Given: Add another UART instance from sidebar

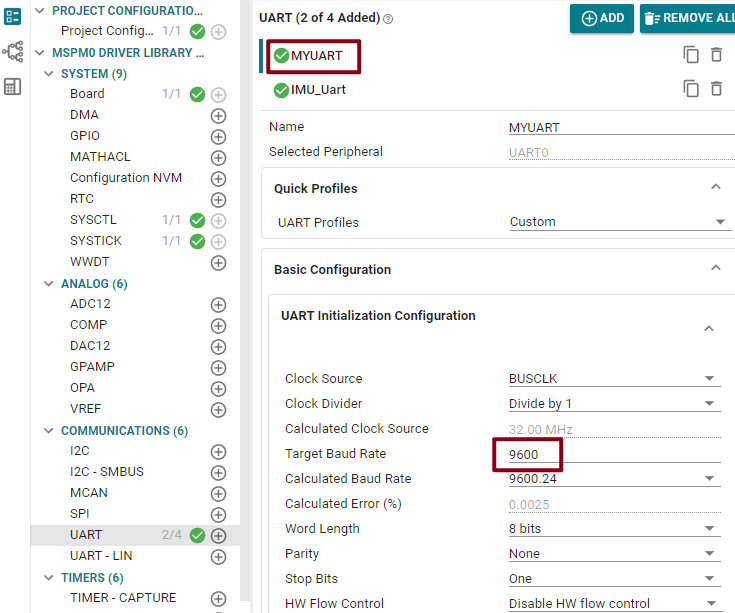Looking at the screenshot, I should point(218,536).
